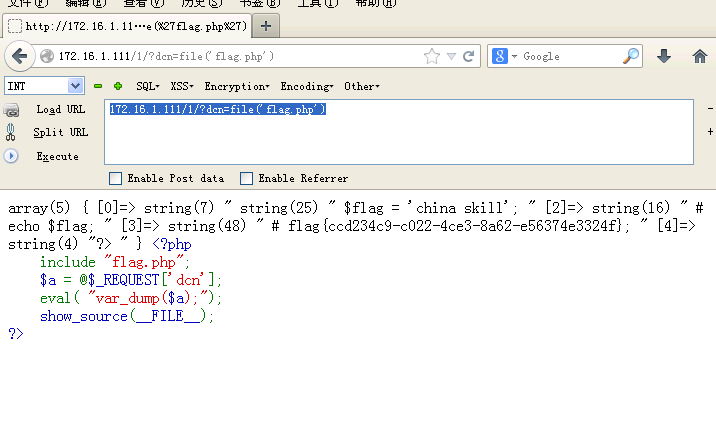Click the Split URL button label
The height and width of the screenshot is (434, 716).
pyautogui.click(x=61, y=132)
